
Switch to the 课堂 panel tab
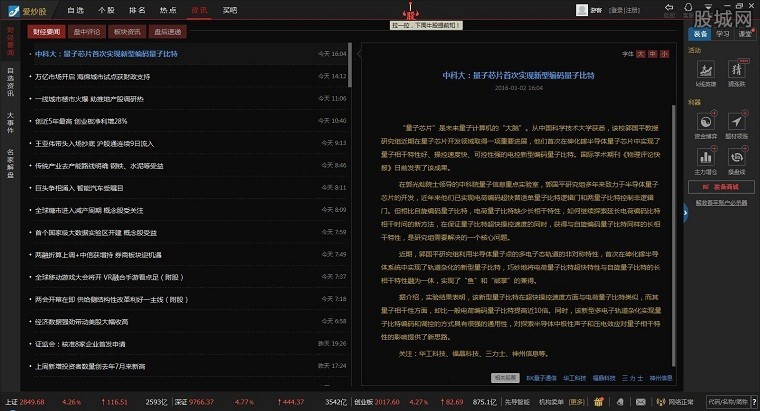[x=745, y=34]
